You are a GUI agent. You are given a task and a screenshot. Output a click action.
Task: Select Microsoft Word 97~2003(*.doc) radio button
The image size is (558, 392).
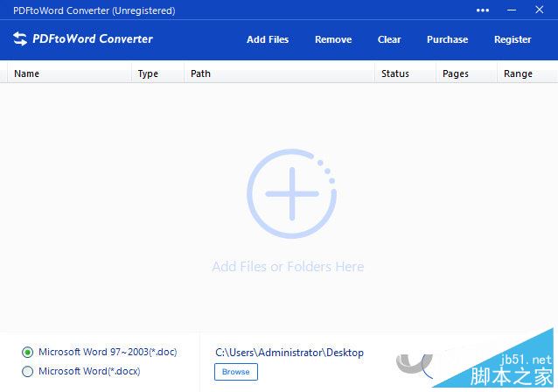click(x=27, y=352)
